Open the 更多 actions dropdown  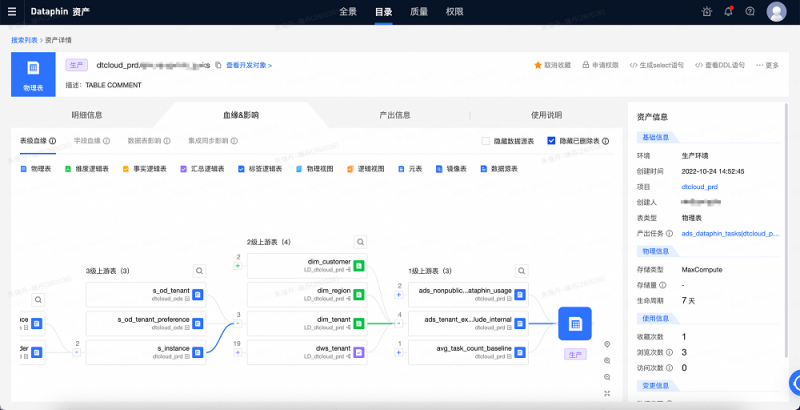pos(766,65)
